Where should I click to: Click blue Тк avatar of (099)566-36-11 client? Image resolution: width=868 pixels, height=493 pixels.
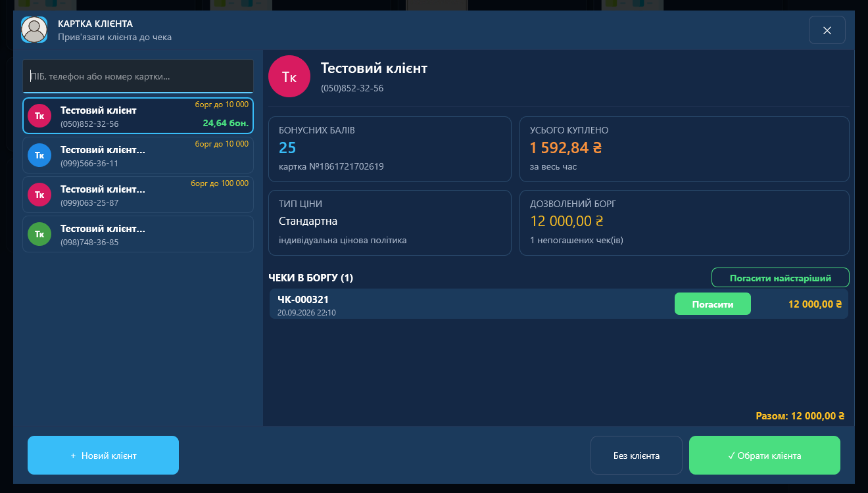39,155
